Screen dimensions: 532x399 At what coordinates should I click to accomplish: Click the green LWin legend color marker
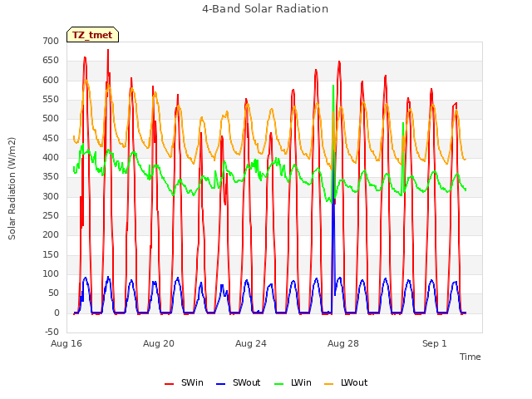(278, 384)
